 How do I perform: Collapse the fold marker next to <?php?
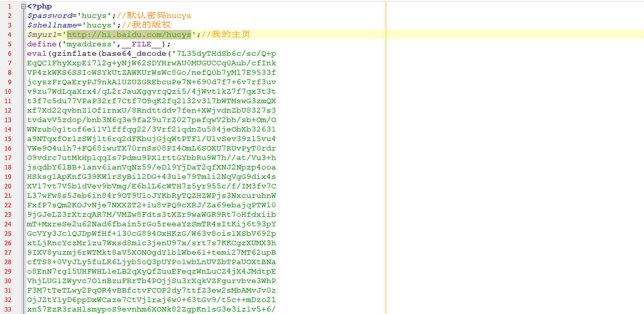pyautogui.click(x=23, y=6)
